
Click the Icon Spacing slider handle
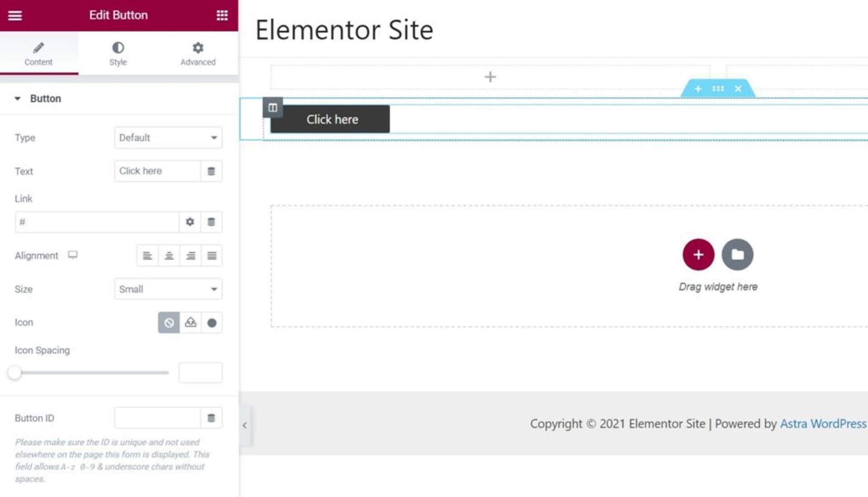14,373
